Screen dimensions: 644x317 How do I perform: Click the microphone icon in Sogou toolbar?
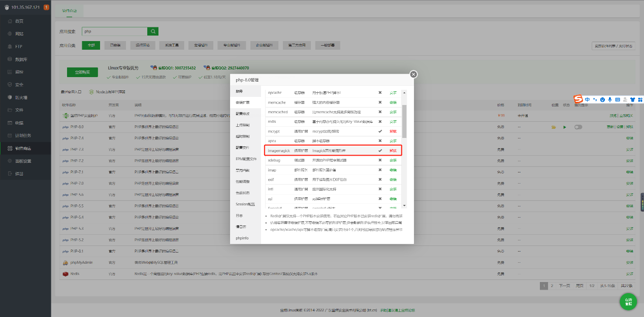[610, 99]
